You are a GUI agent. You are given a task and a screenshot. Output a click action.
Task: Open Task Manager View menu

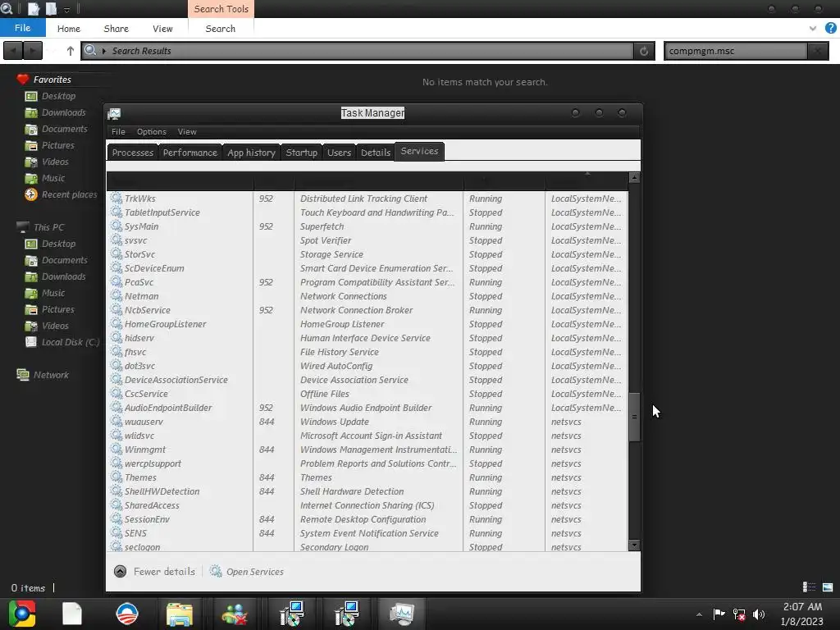tap(187, 132)
